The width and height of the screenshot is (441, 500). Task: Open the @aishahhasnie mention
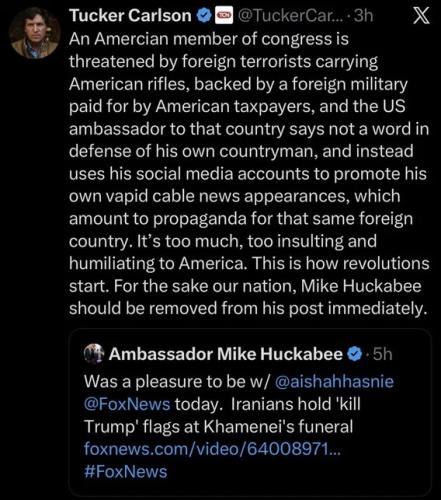pos(334,382)
